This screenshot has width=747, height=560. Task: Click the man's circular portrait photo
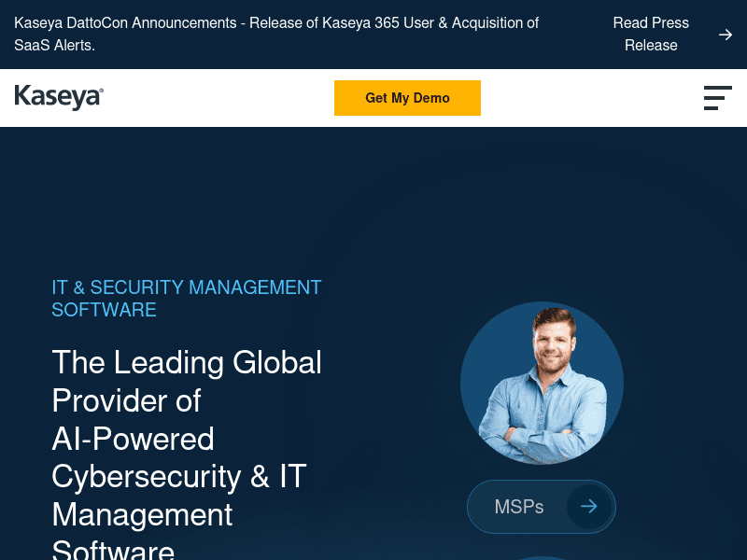(x=542, y=383)
